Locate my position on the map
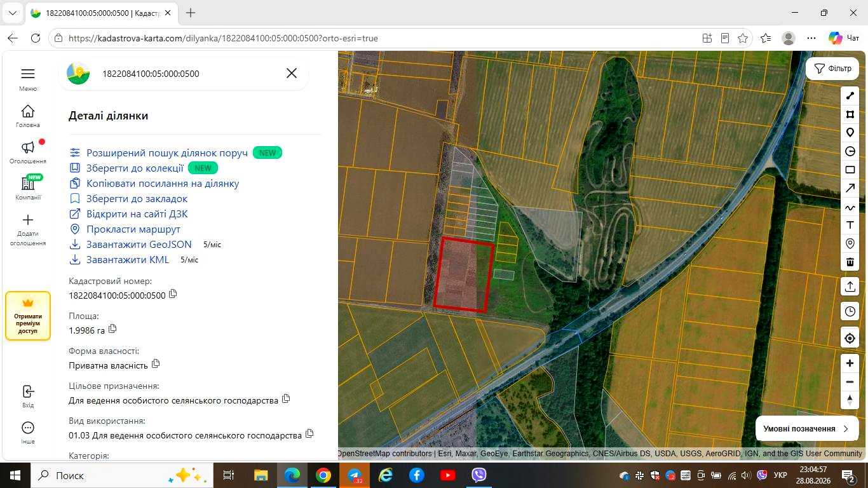Image resolution: width=868 pixels, height=488 pixels. (x=850, y=339)
